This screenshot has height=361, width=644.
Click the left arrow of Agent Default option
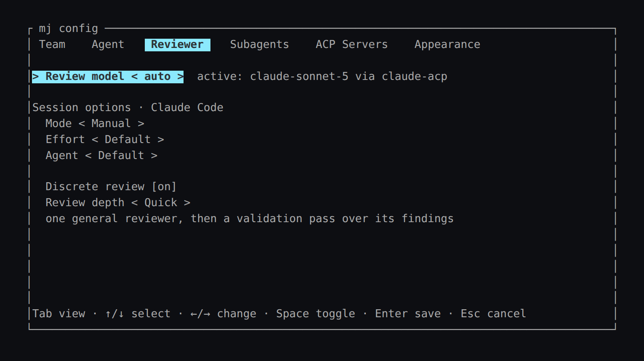click(88, 156)
